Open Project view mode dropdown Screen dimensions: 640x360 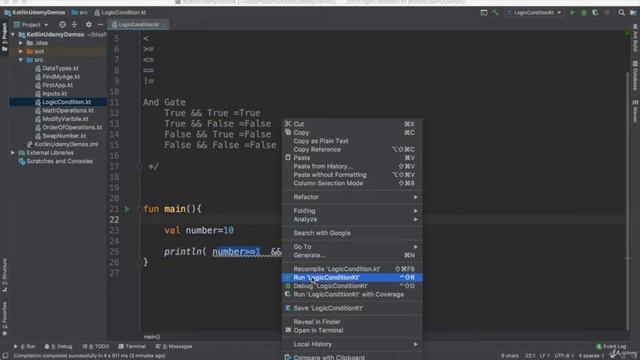(x=31, y=24)
